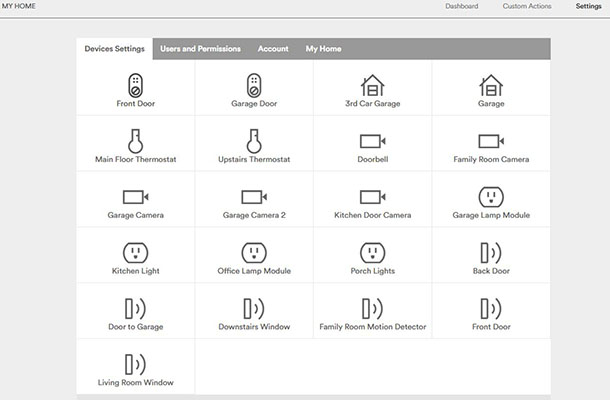Image resolution: width=610 pixels, height=400 pixels.
Task: Open the Front Door lock device icon
Action: [x=135, y=85]
